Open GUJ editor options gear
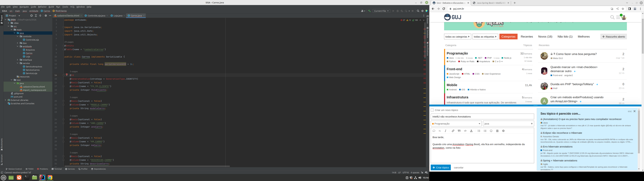 [503, 131]
